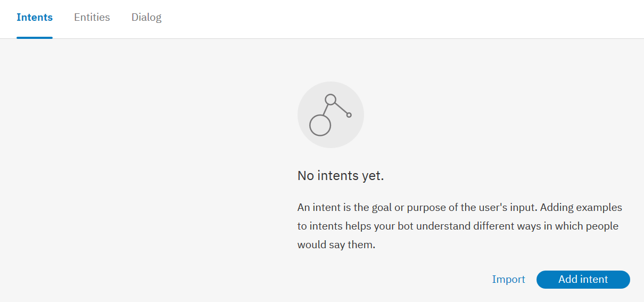Switch to the Entities tab
The height and width of the screenshot is (302, 644).
point(92,17)
